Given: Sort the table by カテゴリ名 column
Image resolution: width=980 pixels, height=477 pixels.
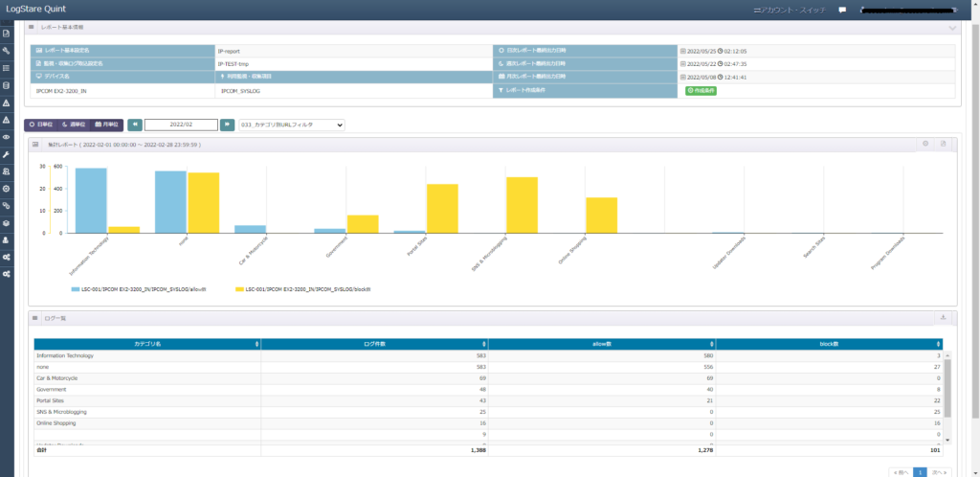Looking at the screenshot, I should [147, 344].
